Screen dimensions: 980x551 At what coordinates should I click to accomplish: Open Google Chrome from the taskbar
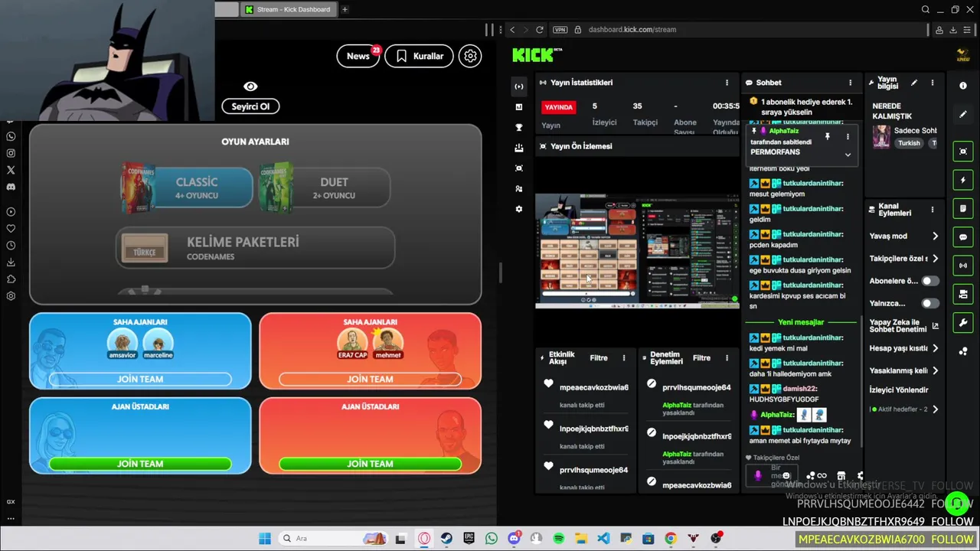pyautogui.click(x=671, y=539)
